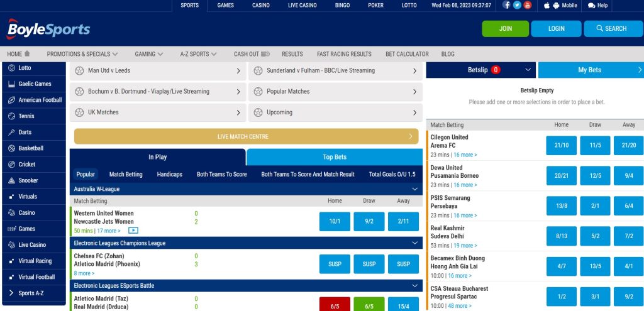Select the Basketball sidebar icon

pos(11,148)
